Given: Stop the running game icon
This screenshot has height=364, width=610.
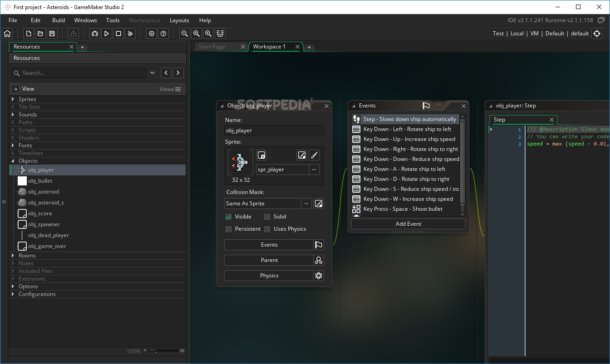Looking at the screenshot, I should 118,34.
